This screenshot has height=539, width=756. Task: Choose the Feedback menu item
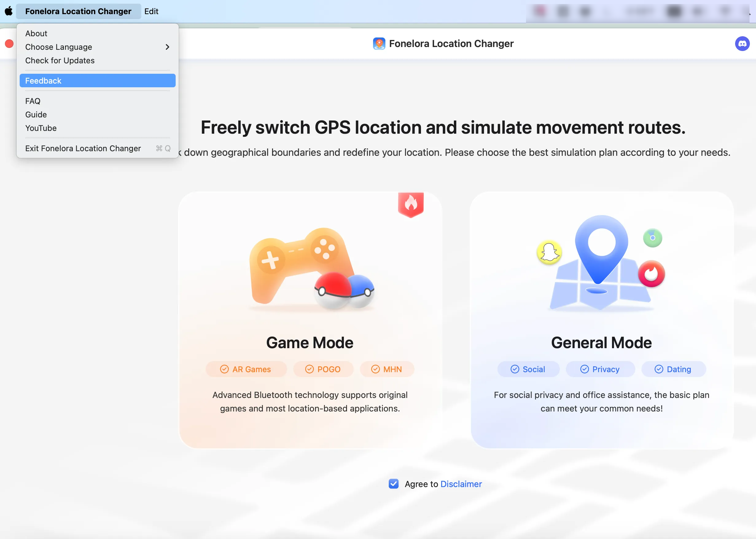click(x=97, y=81)
